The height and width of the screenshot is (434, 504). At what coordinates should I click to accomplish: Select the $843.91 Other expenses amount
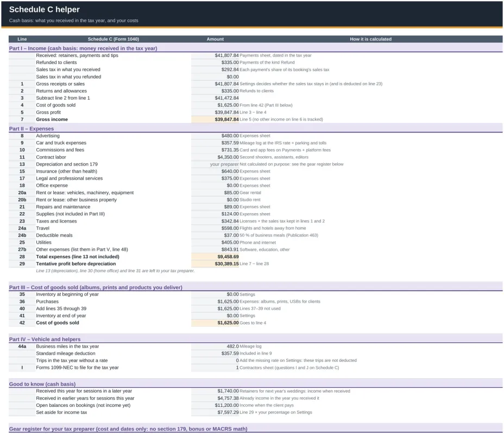click(x=230, y=250)
